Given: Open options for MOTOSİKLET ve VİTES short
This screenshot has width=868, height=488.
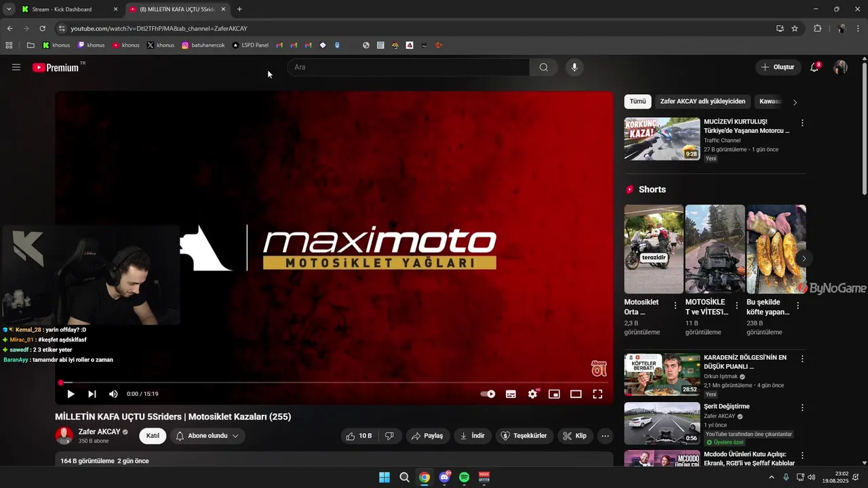Looking at the screenshot, I should click(736, 306).
